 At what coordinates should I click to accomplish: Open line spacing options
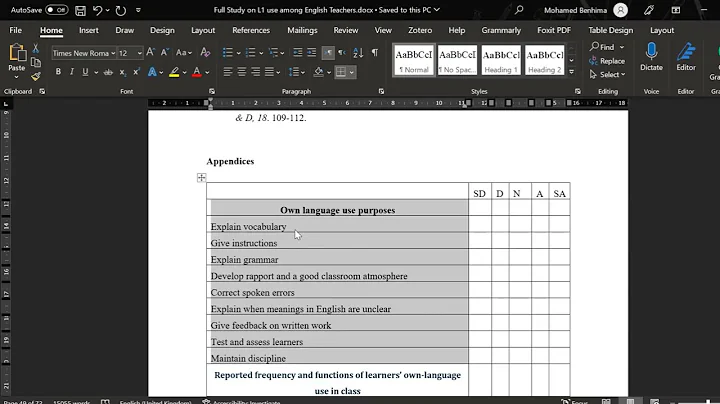tap(297, 72)
